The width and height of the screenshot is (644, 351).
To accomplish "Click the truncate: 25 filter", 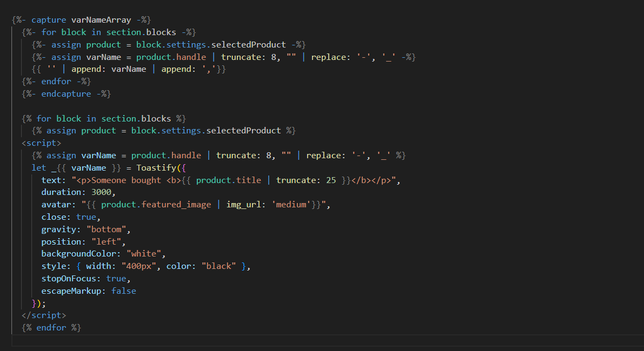I will [x=306, y=180].
